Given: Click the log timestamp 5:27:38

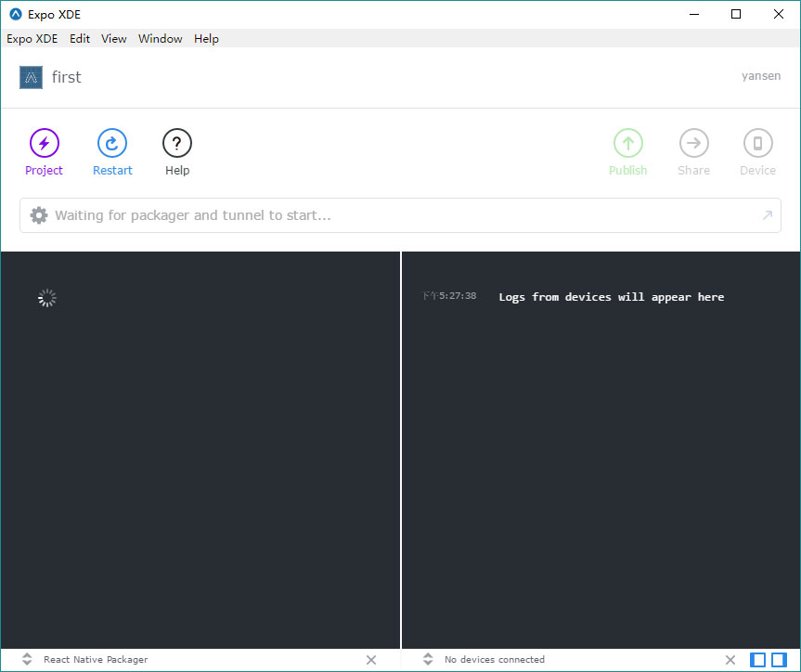Looking at the screenshot, I should point(449,296).
